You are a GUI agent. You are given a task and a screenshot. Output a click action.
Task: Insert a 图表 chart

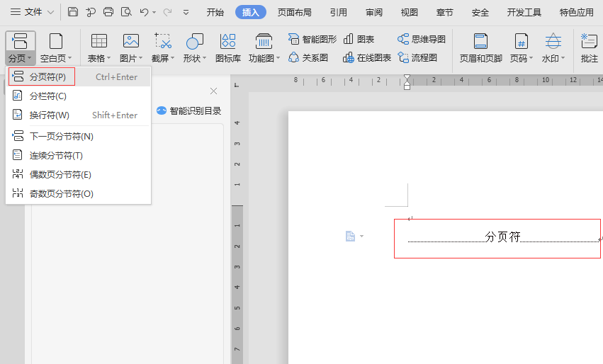pyautogui.click(x=359, y=39)
